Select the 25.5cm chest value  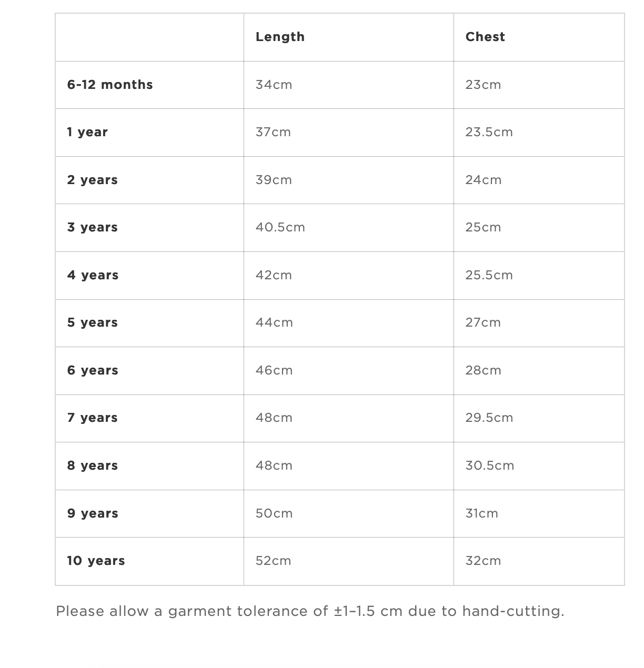pyautogui.click(x=489, y=275)
